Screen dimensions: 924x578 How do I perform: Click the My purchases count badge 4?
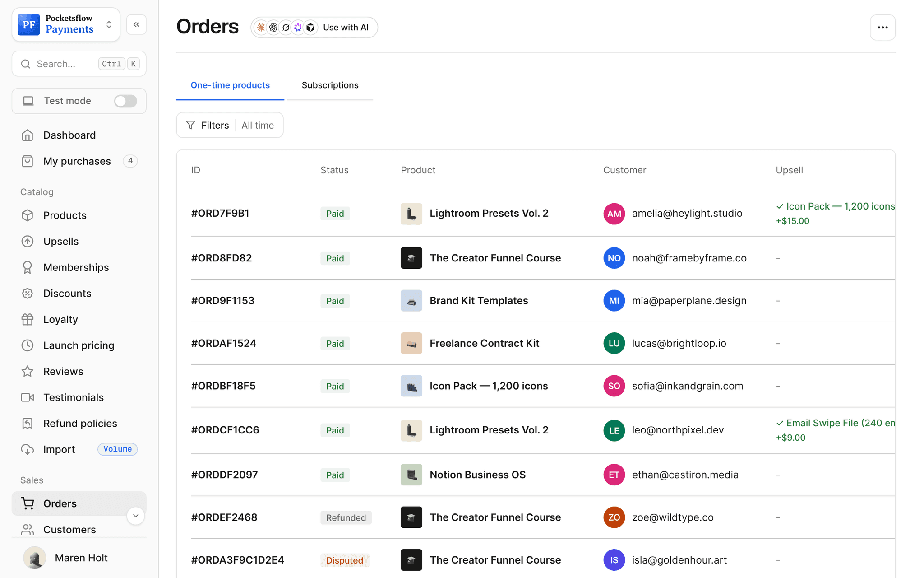[130, 161]
